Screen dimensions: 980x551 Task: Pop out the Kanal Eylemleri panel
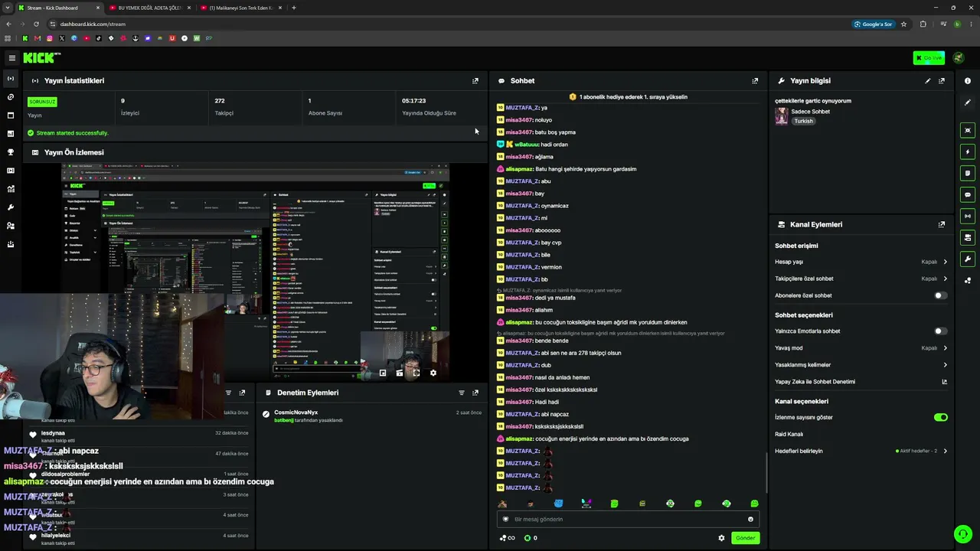click(x=942, y=224)
